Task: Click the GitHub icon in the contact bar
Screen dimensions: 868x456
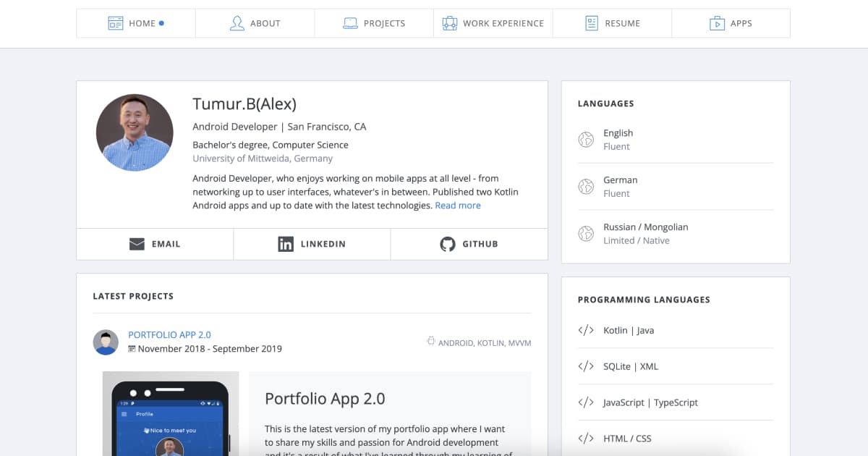Action: [x=448, y=243]
